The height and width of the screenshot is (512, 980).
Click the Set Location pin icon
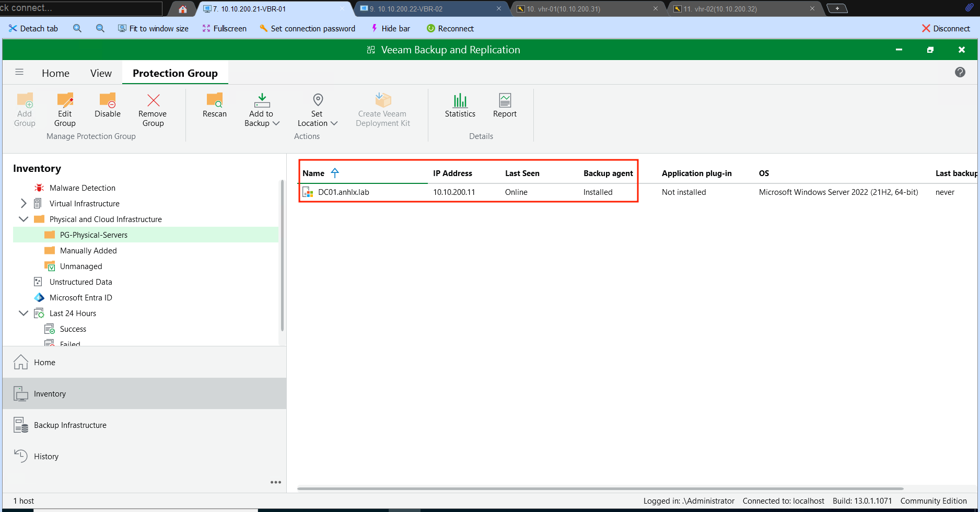pyautogui.click(x=318, y=100)
